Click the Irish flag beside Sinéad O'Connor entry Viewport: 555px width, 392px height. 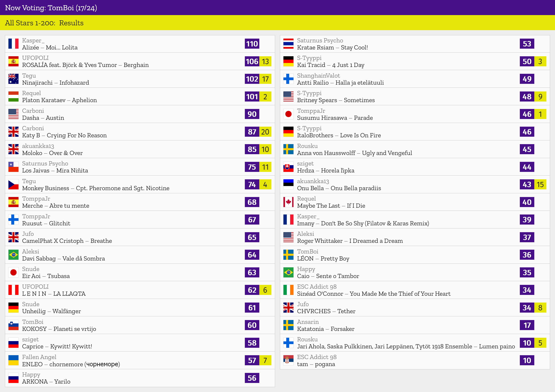[x=288, y=290]
